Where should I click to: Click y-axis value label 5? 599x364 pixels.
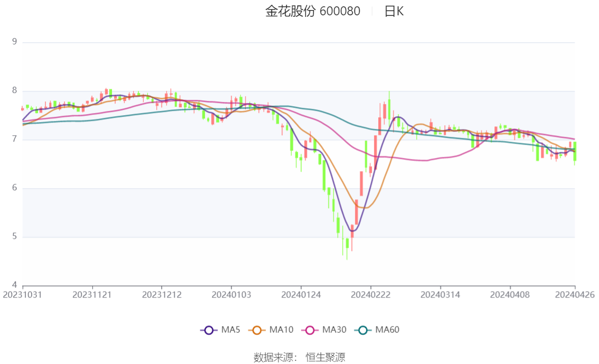(14, 237)
